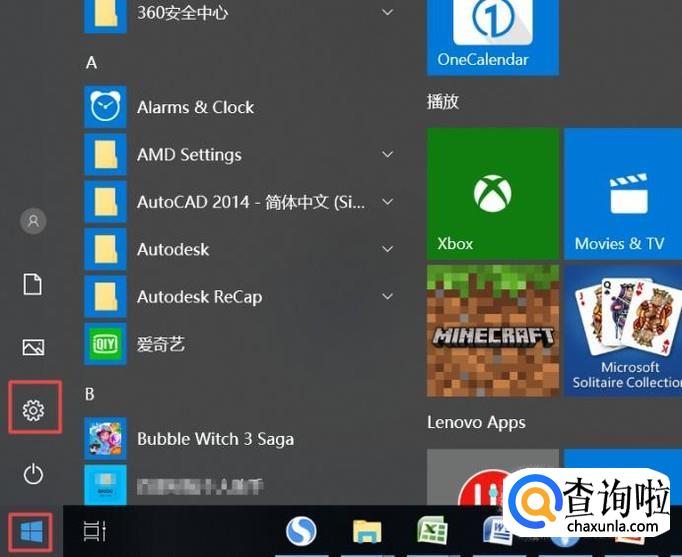
Task: Open the Movies & TV tile
Action: click(623, 194)
